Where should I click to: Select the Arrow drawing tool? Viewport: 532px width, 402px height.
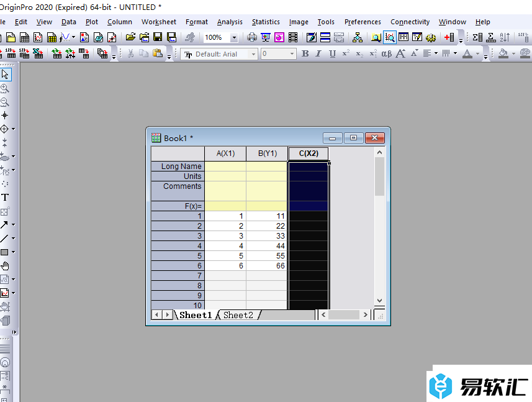point(4,224)
